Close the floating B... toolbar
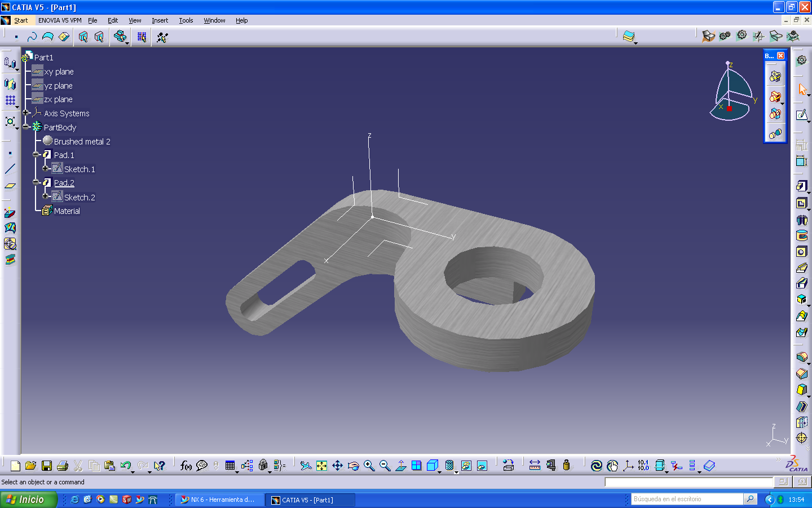812x508 pixels. 781,55
